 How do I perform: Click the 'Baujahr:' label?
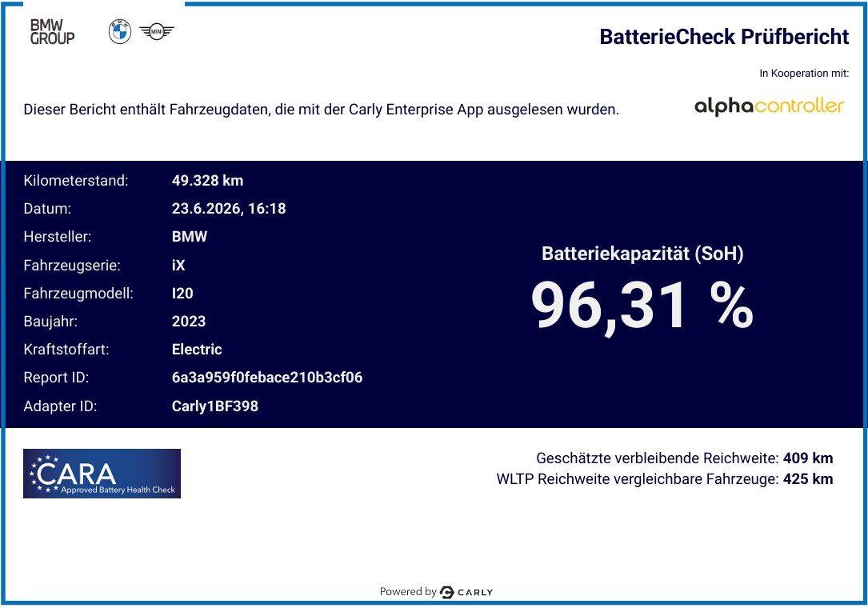point(50,322)
